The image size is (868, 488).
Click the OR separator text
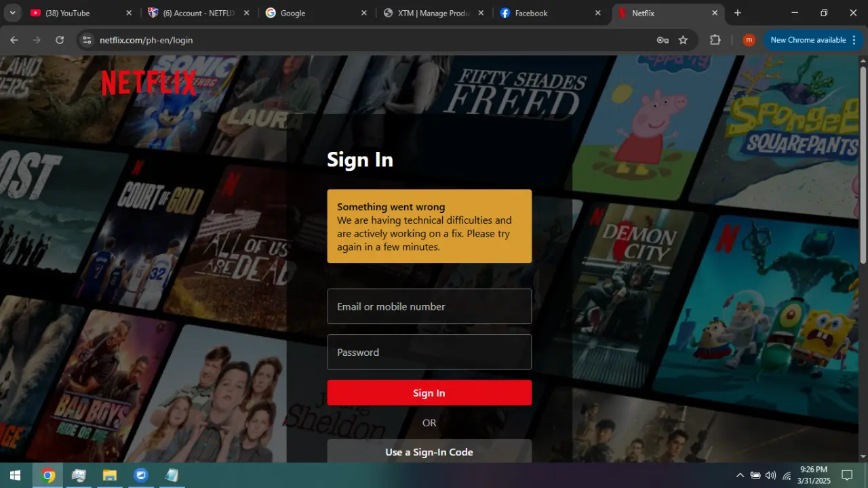(429, 422)
